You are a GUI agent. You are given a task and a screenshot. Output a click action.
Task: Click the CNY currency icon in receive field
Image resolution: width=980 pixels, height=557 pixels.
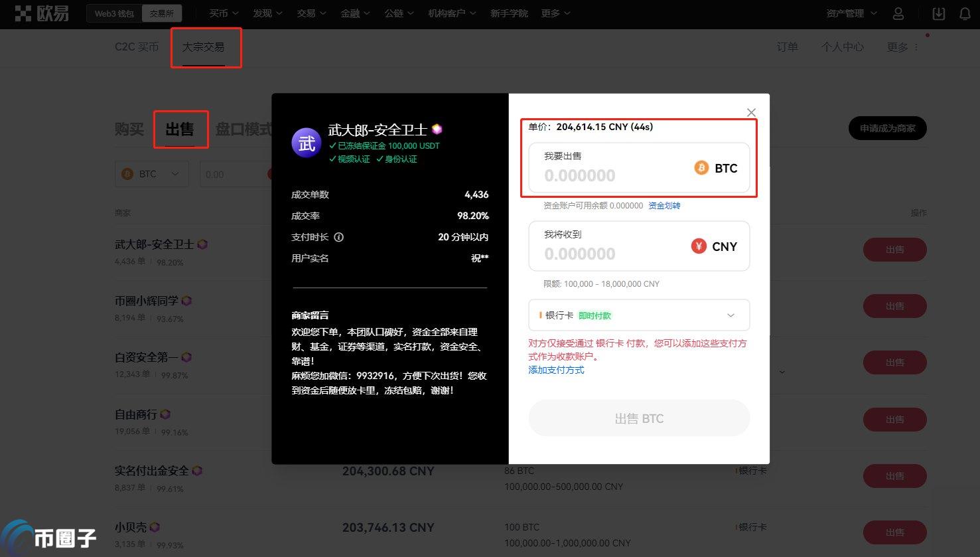(x=699, y=246)
